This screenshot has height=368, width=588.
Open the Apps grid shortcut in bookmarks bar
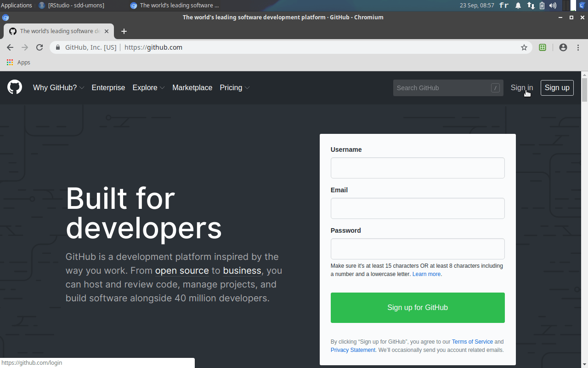click(x=18, y=63)
